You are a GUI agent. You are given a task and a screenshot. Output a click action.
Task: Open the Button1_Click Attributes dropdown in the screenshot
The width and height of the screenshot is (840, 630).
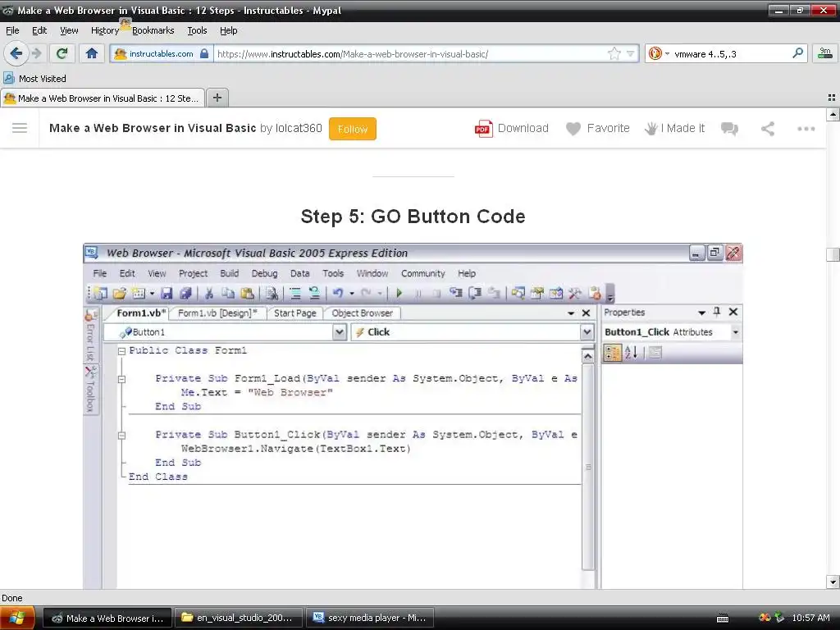click(x=736, y=332)
